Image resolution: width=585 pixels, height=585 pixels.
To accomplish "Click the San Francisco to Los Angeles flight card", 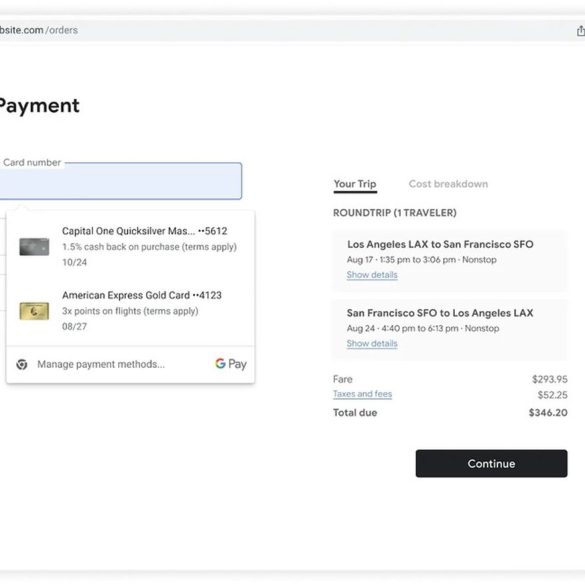I will coord(450,329).
